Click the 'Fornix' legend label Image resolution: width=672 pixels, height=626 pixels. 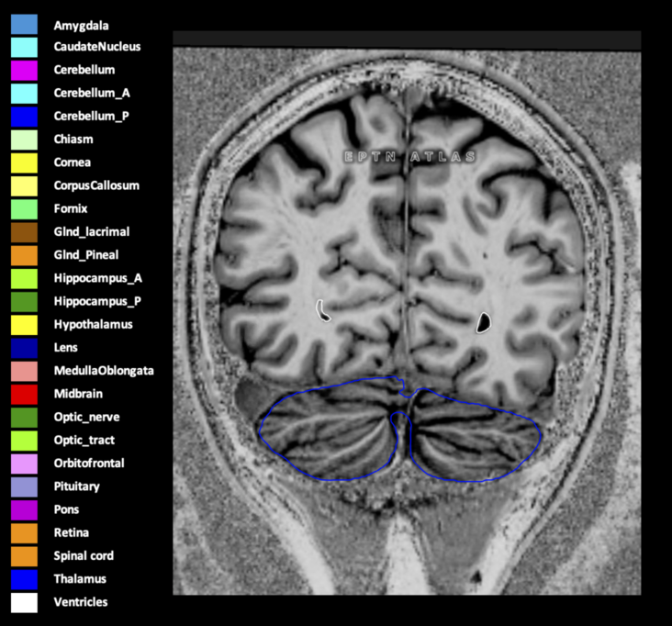coord(71,208)
